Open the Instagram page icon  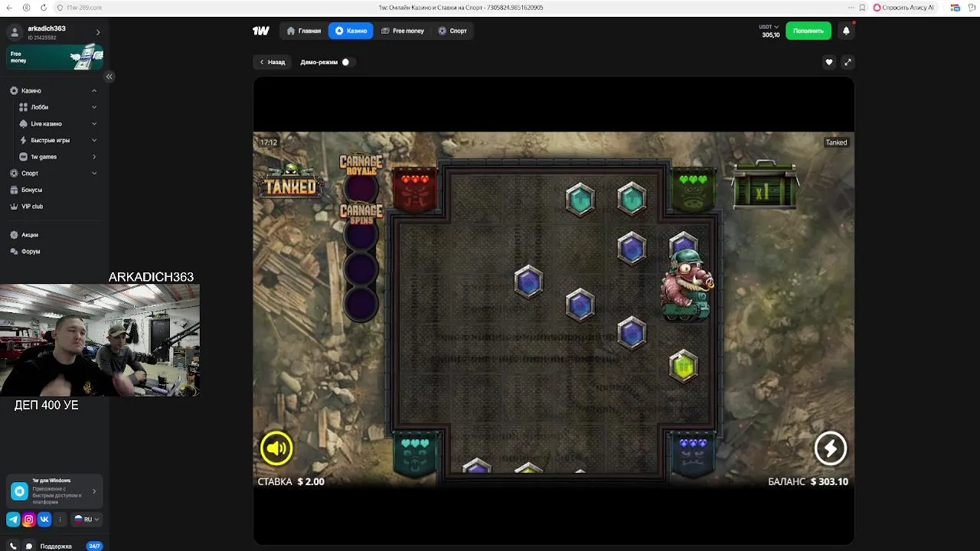28,519
